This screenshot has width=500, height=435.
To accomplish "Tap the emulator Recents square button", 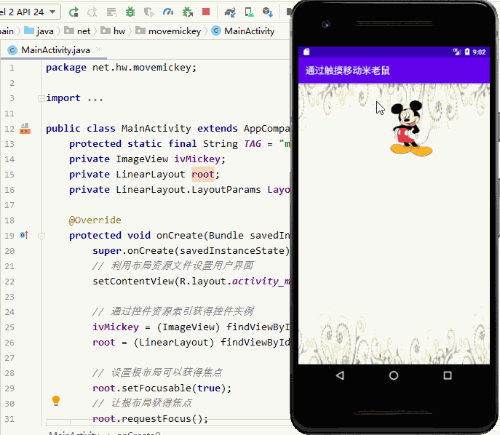I will [448, 376].
